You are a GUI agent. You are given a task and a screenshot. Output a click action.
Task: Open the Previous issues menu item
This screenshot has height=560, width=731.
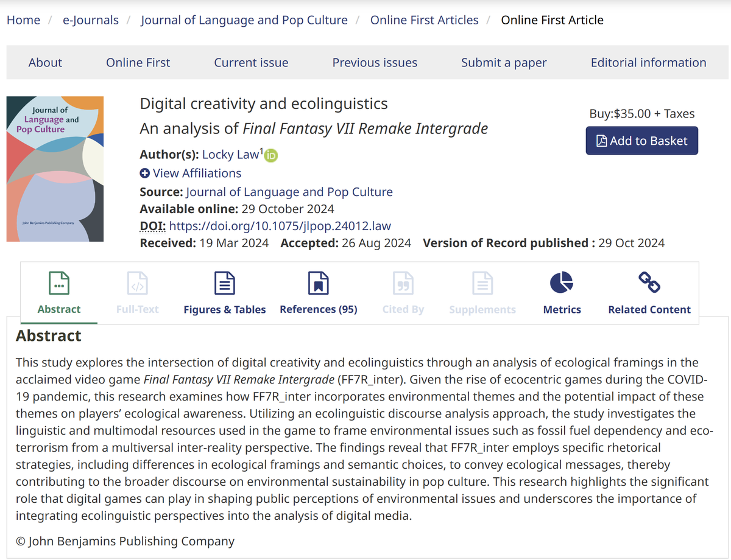coord(375,63)
